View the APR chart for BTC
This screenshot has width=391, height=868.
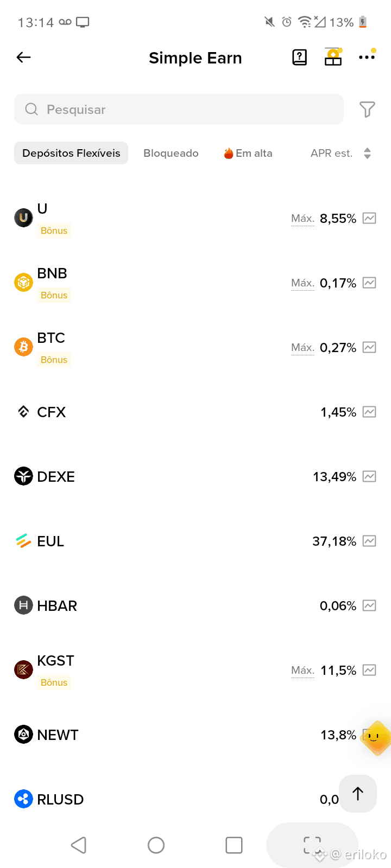(x=369, y=347)
